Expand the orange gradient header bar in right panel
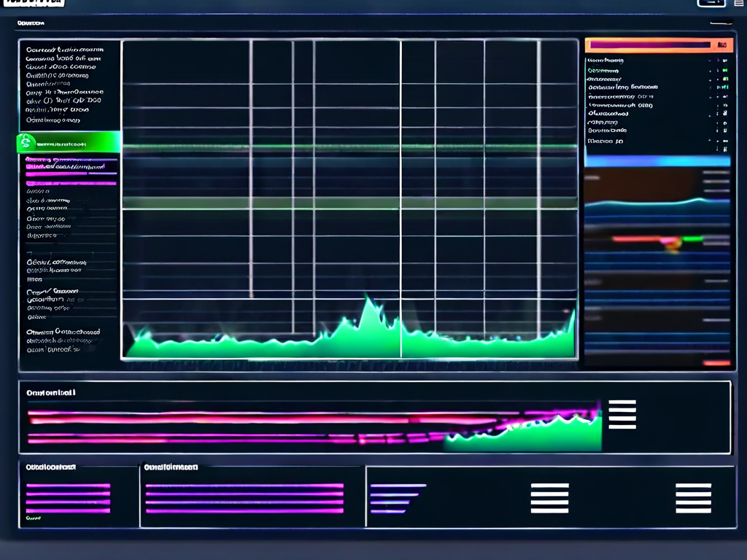Image resolution: width=747 pixels, height=560 pixels. pos(657,45)
